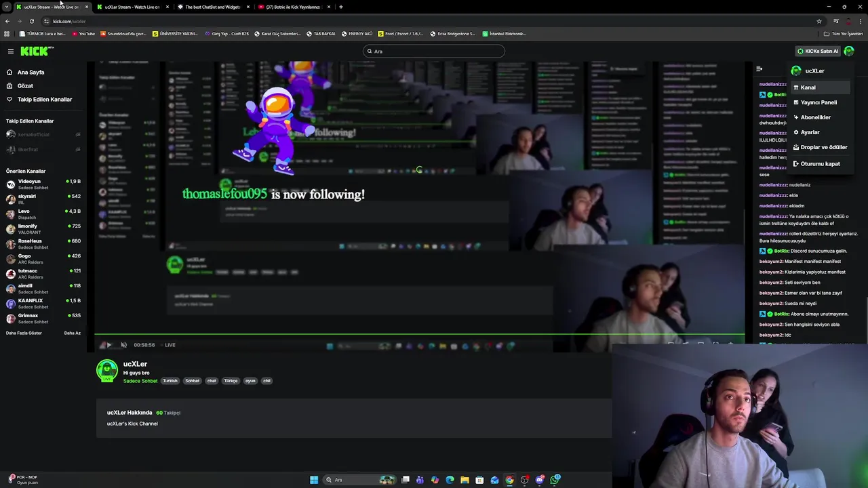Open KAANFLIX recommended channel
Image resolution: width=868 pixels, height=488 pixels.
point(43,303)
